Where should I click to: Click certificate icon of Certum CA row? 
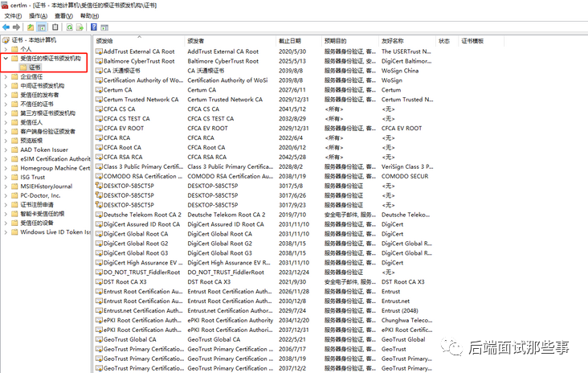tap(99, 90)
